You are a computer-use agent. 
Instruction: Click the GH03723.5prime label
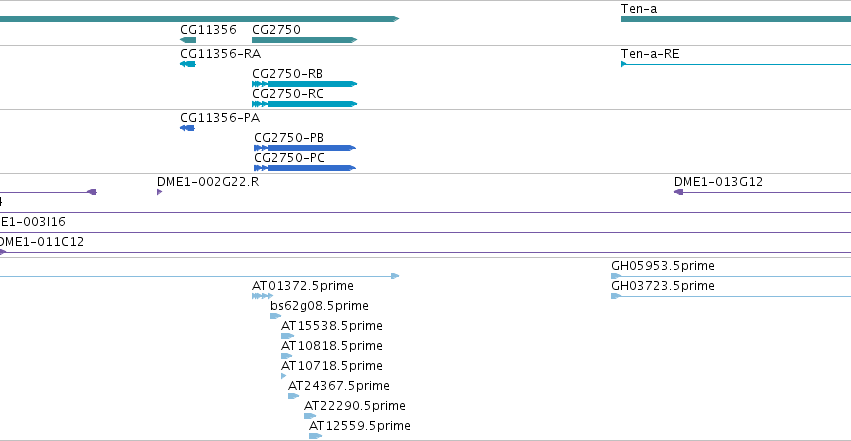pos(663,286)
